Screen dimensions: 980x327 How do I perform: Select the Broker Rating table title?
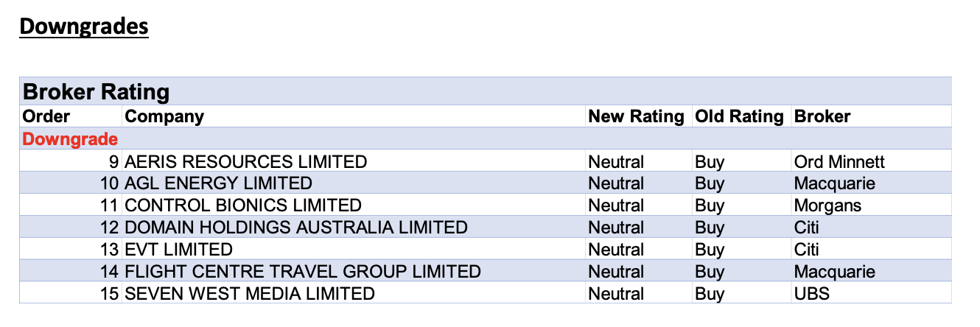(97, 92)
